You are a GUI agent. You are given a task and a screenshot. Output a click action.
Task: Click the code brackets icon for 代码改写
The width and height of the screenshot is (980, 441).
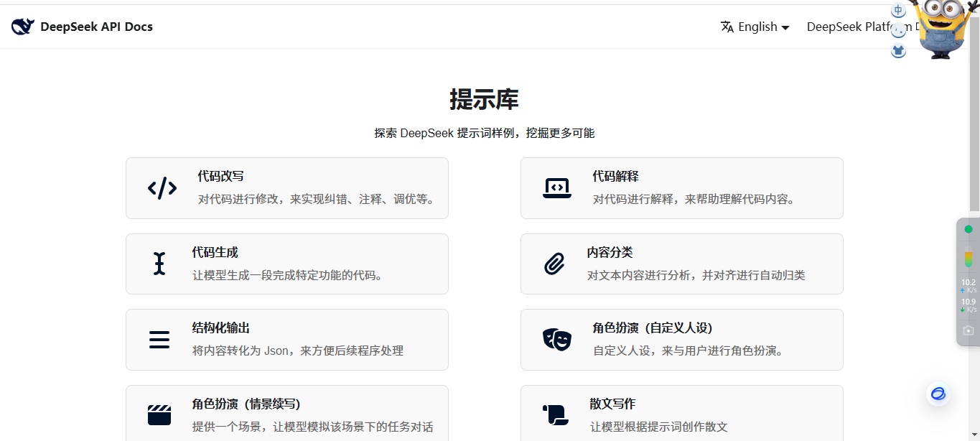[162, 188]
